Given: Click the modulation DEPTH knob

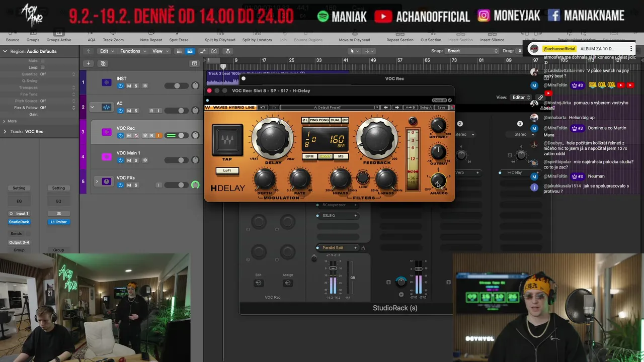Looking at the screenshot, I should [x=265, y=179].
